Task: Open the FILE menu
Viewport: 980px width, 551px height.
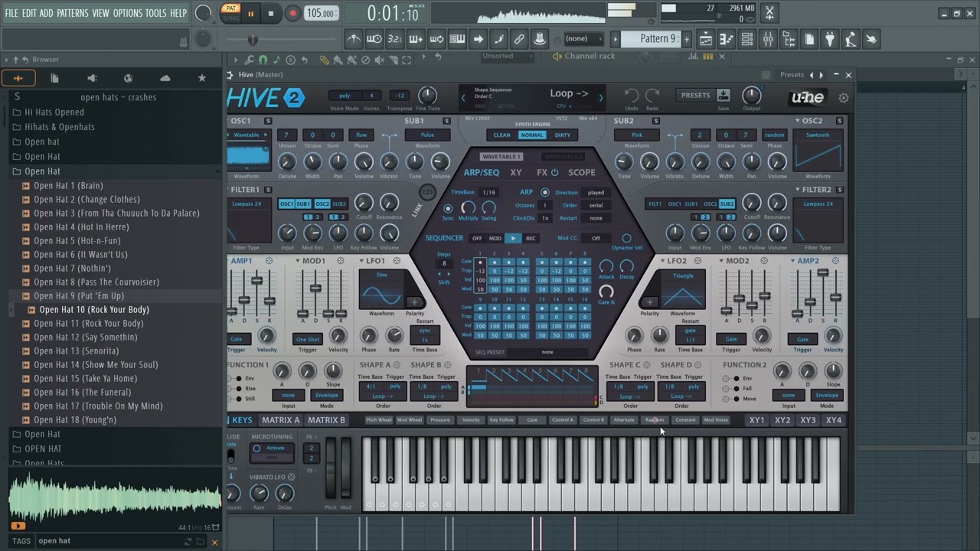Action: coord(11,13)
